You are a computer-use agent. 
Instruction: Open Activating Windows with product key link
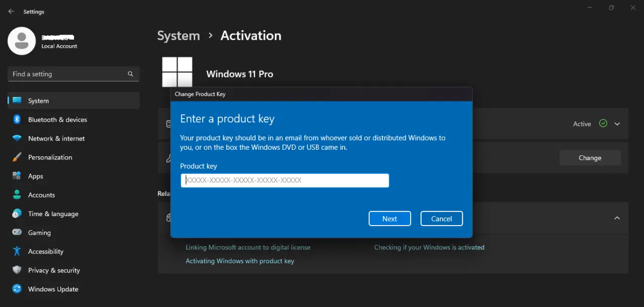coord(240,261)
